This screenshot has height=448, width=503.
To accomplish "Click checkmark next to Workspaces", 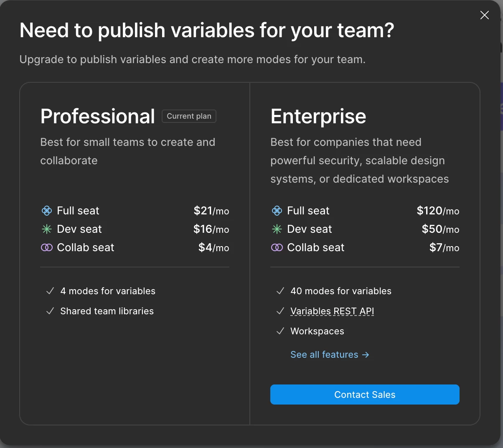I will click(x=280, y=331).
